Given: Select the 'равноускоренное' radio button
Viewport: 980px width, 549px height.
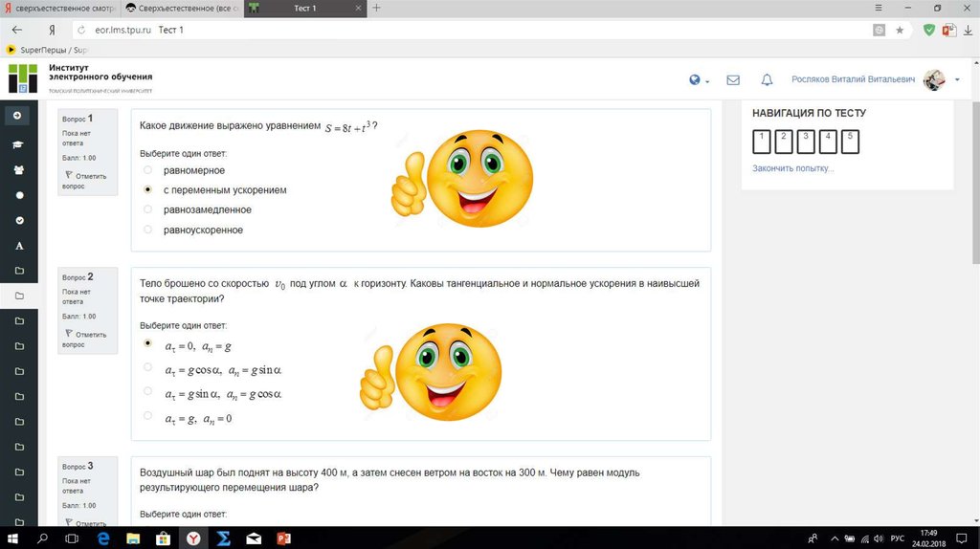Looking at the screenshot, I should [147, 230].
